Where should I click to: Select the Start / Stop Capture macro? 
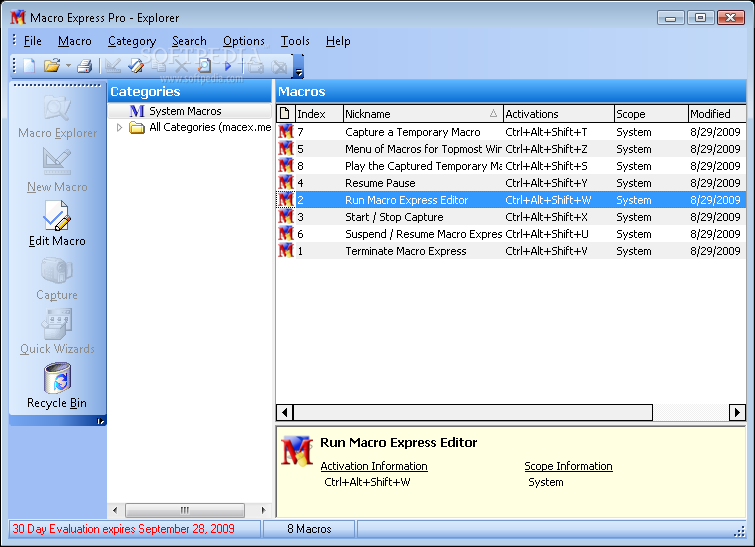[511, 217]
